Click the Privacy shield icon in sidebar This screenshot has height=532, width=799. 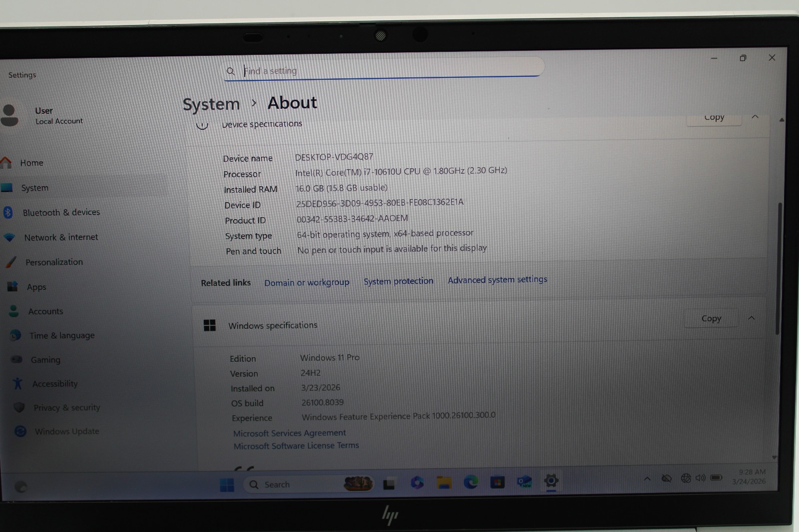point(19,407)
